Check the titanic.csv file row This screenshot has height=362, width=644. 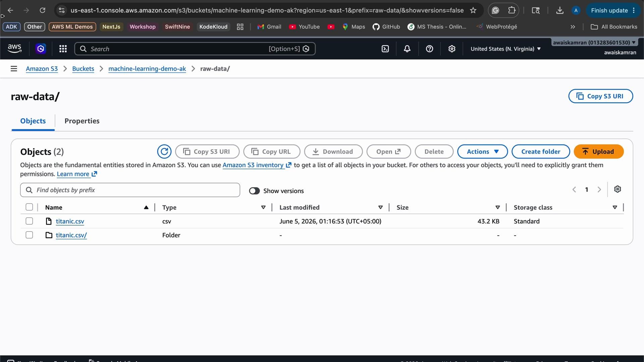(x=29, y=221)
